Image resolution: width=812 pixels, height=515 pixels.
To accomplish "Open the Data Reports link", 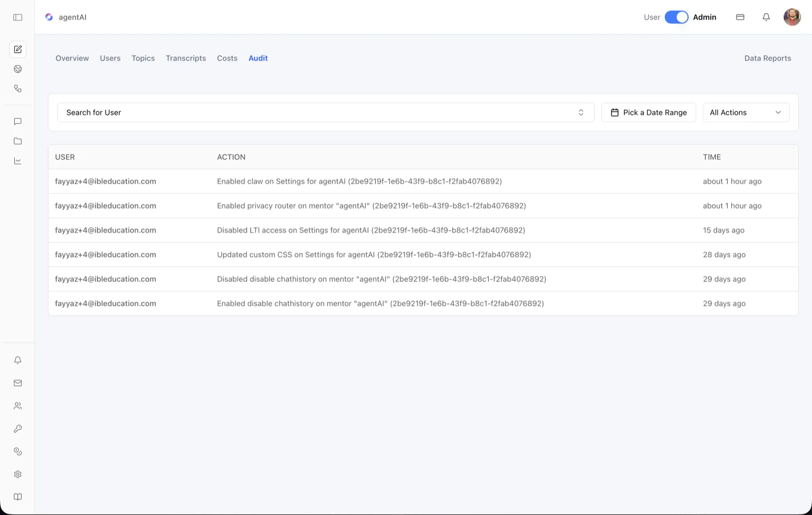I will (768, 58).
